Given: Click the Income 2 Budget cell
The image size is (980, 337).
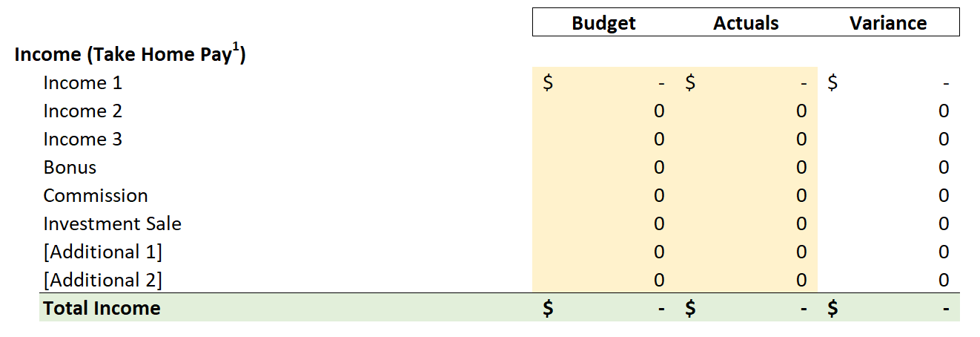Looking at the screenshot, I should coord(603,111).
